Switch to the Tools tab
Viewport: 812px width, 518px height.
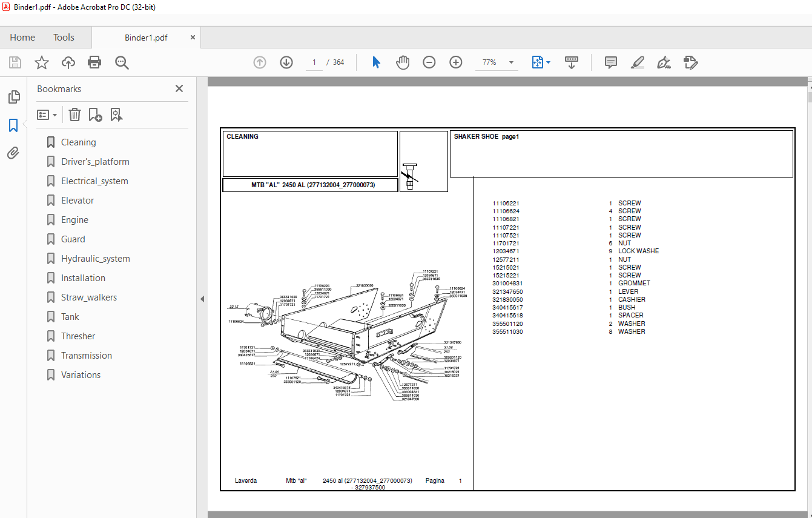tap(64, 38)
